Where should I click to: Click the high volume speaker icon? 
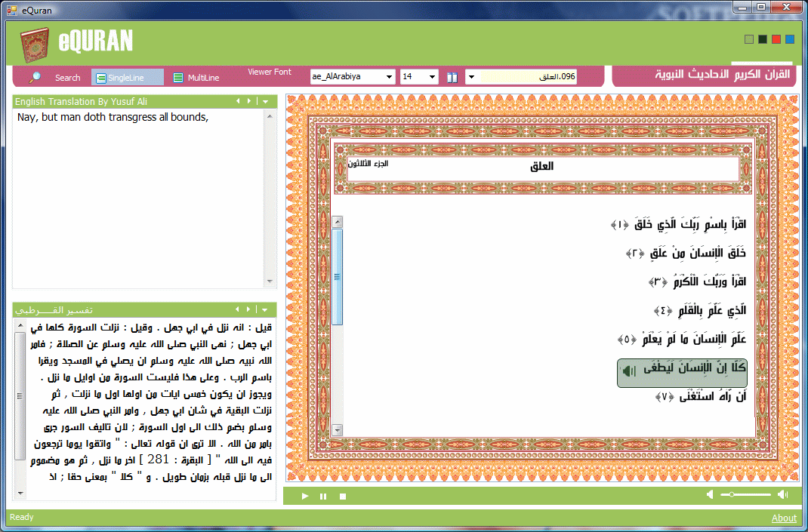[x=783, y=494]
